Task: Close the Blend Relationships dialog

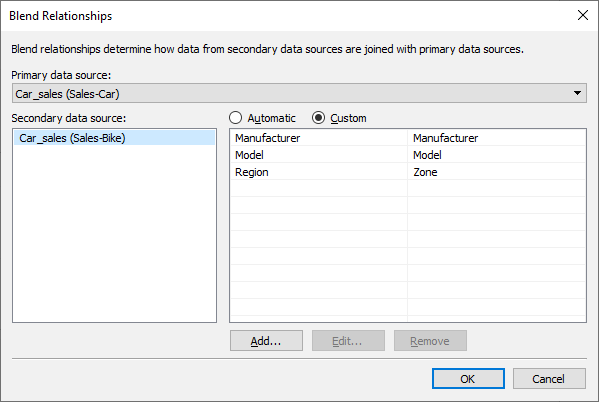Action: pos(583,15)
